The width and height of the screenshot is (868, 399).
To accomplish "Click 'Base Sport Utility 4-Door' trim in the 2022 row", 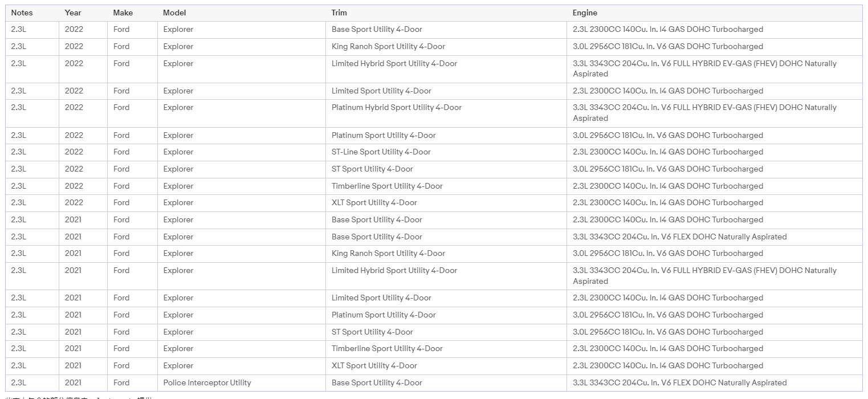I will coord(377,29).
